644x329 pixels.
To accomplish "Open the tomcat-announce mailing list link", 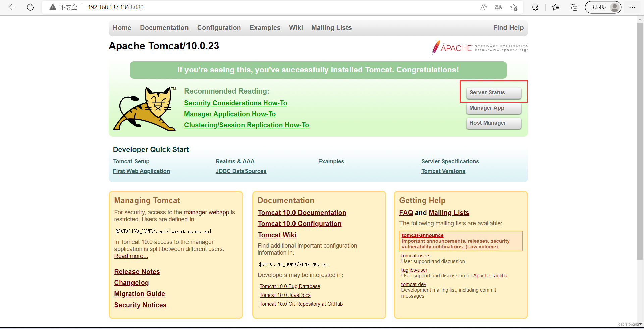I will [x=422, y=235].
